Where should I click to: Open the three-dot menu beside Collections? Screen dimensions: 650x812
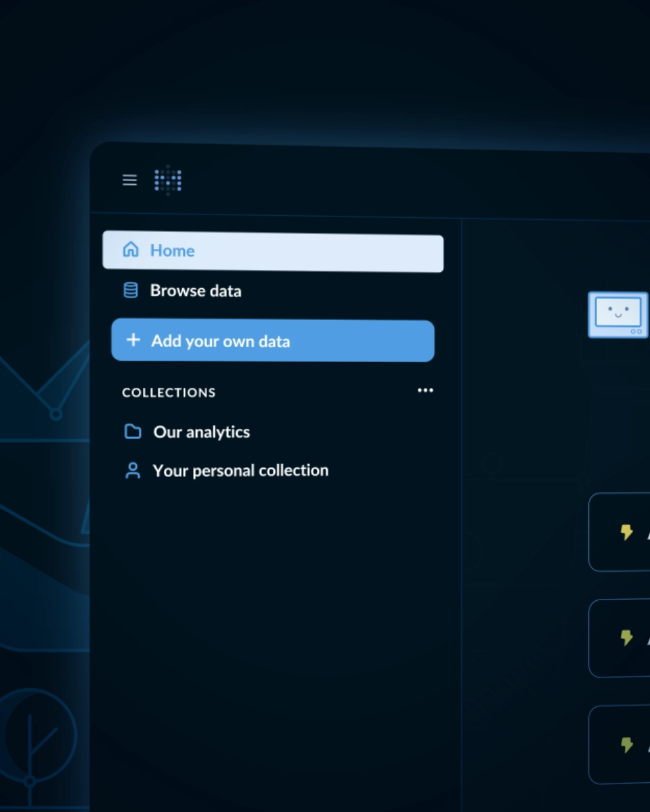tap(425, 390)
